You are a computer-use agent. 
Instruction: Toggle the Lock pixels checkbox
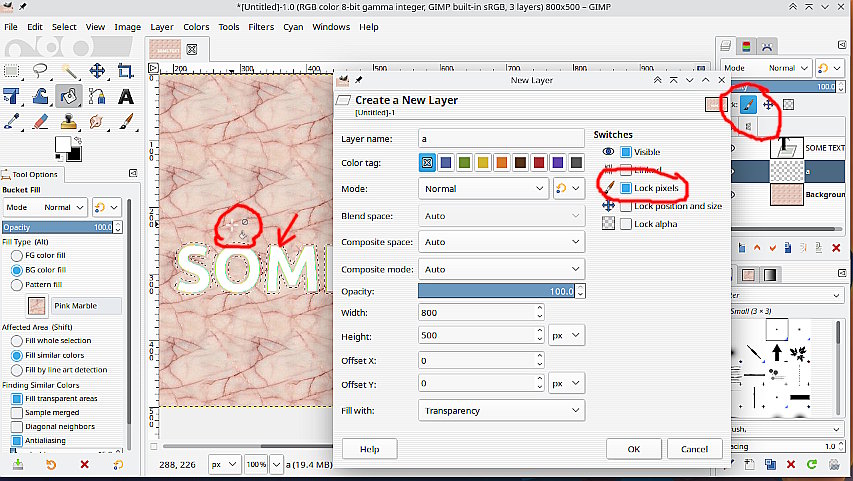tap(626, 188)
